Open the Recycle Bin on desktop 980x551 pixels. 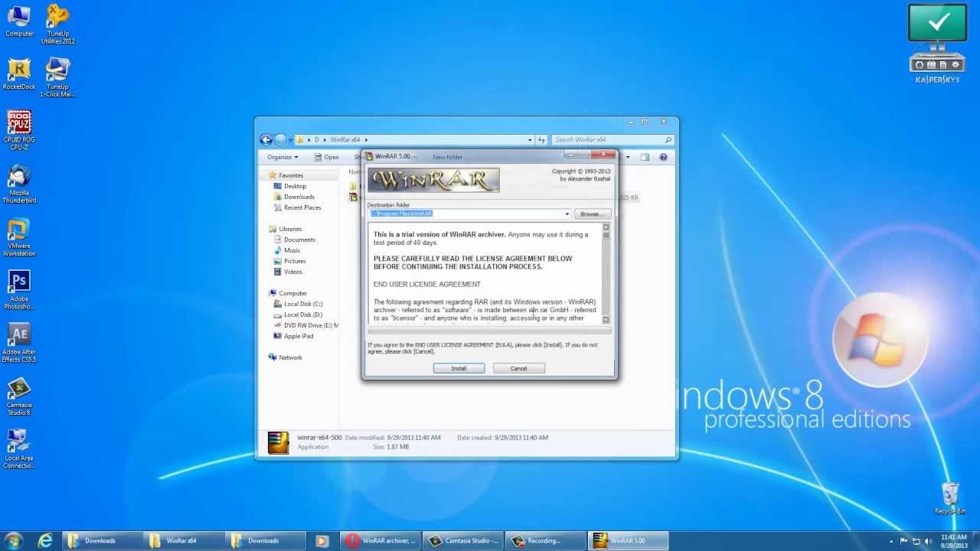[x=949, y=497]
